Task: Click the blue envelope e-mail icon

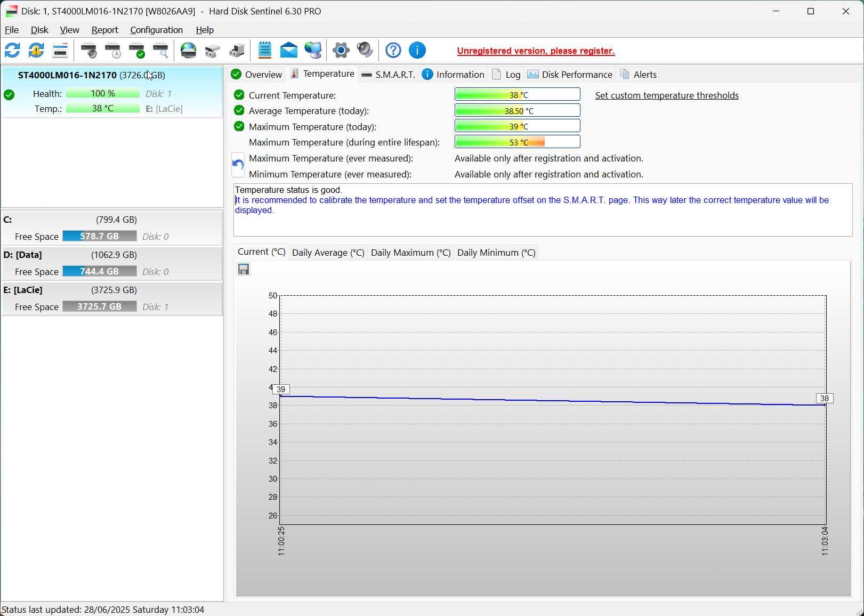Action: (x=289, y=51)
